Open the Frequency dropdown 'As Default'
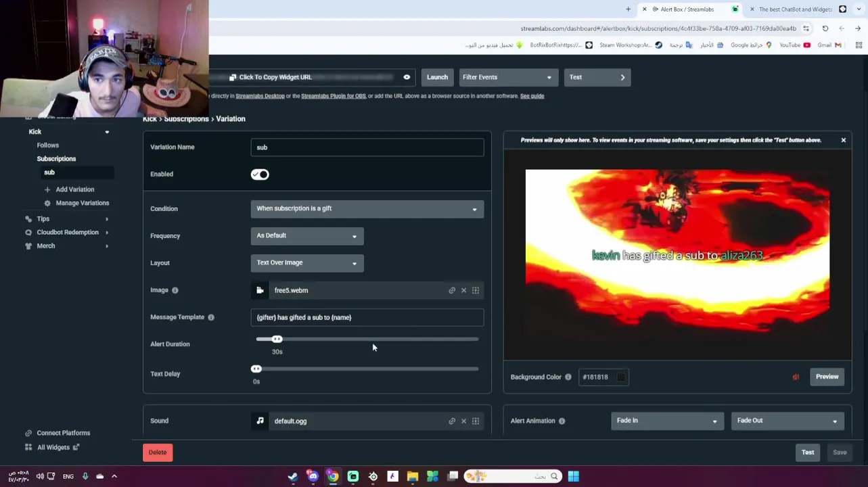The width and height of the screenshot is (868, 487). pos(307,236)
